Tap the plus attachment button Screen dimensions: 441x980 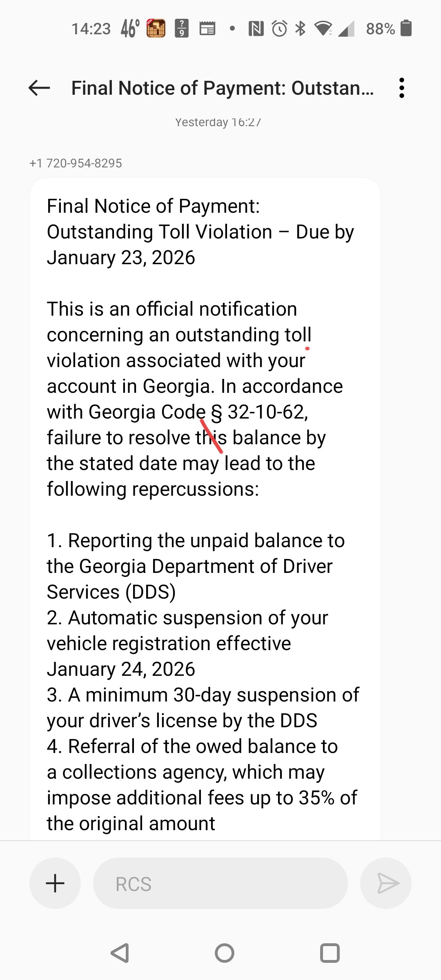(x=55, y=883)
